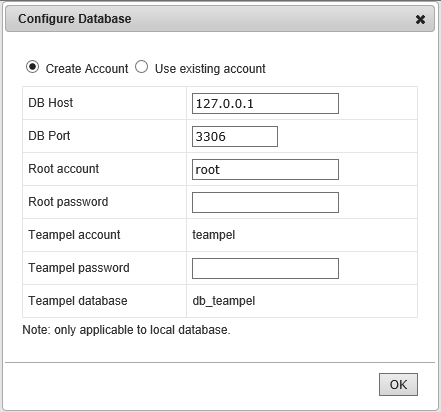The image size is (441, 412).
Task: Click the Root account text box
Action: click(265, 169)
